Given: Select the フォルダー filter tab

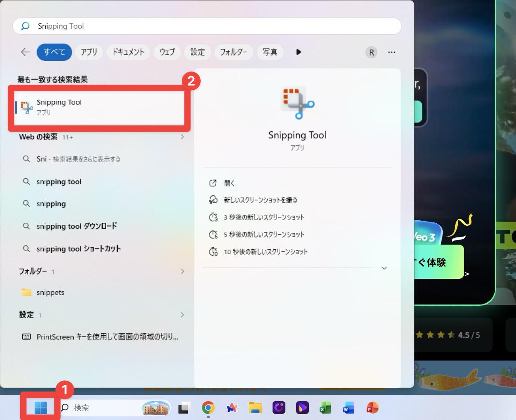Looking at the screenshot, I should click(234, 52).
